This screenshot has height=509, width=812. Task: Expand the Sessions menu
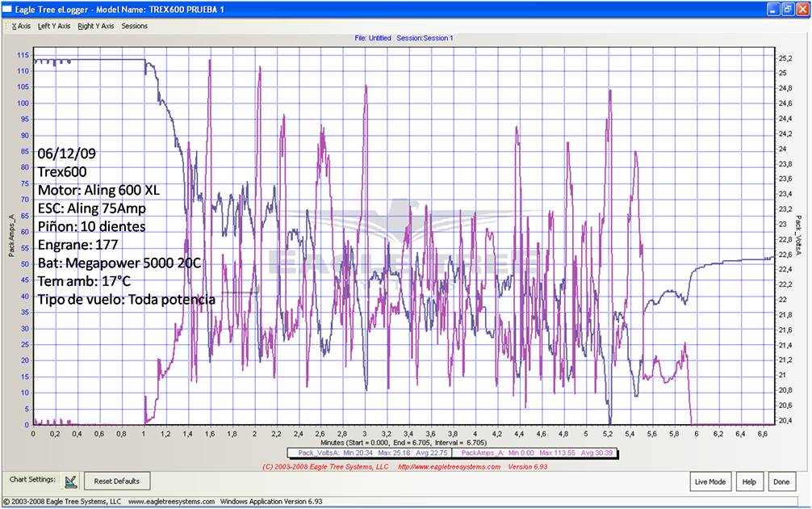click(135, 26)
